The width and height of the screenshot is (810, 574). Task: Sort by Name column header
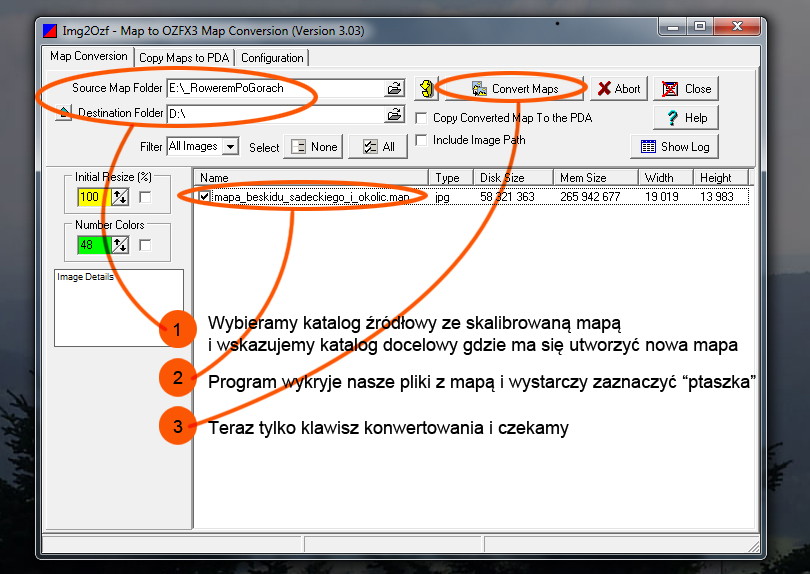tap(311, 178)
